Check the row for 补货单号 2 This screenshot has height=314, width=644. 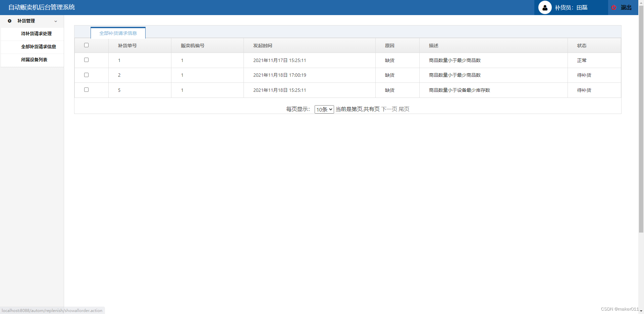pos(86,75)
